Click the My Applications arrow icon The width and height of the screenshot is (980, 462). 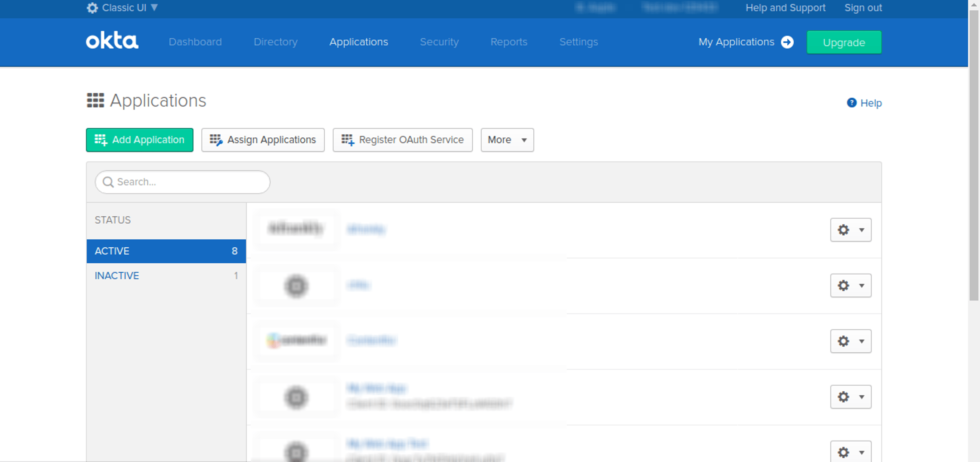[x=787, y=42]
